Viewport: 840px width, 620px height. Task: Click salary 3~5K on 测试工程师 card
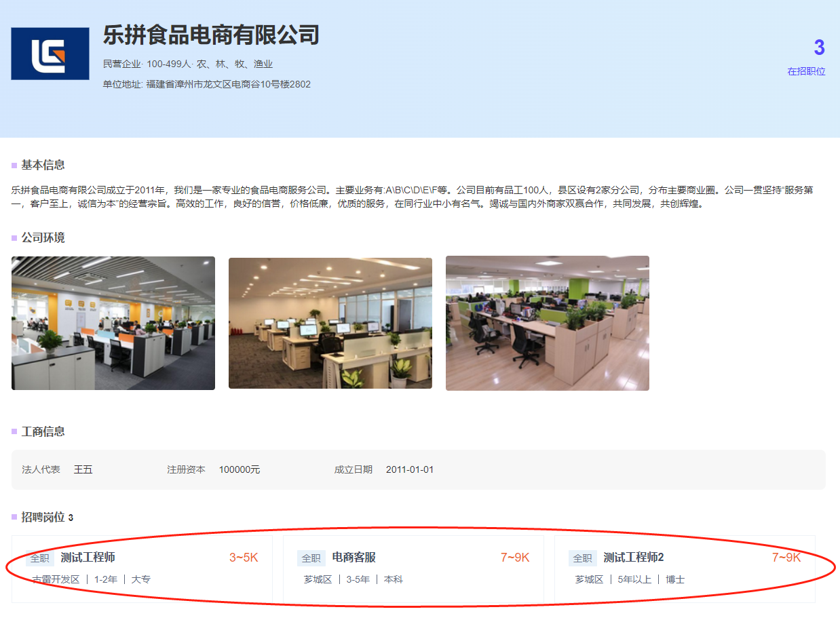tap(244, 558)
